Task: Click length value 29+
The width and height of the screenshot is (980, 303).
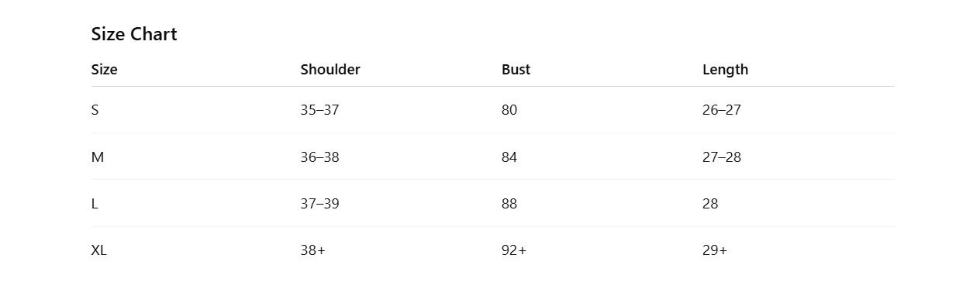Action: pos(715,250)
